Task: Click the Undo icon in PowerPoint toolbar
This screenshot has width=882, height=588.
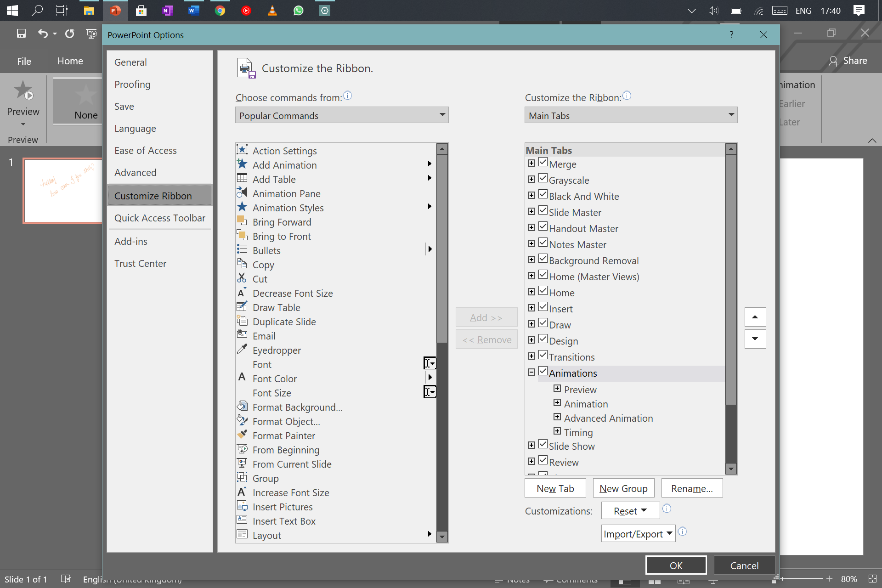Action: tap(43, 34)
